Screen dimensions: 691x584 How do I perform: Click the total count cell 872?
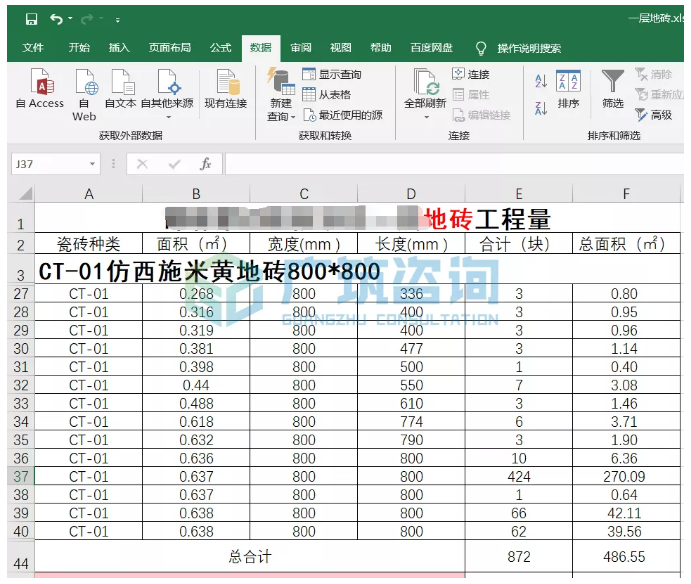click(x=519, y=557)
